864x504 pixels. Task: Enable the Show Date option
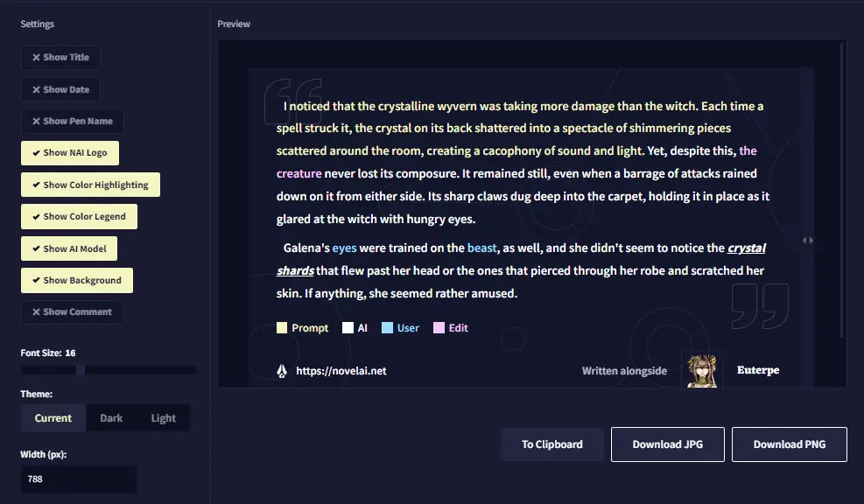[60, 88]
